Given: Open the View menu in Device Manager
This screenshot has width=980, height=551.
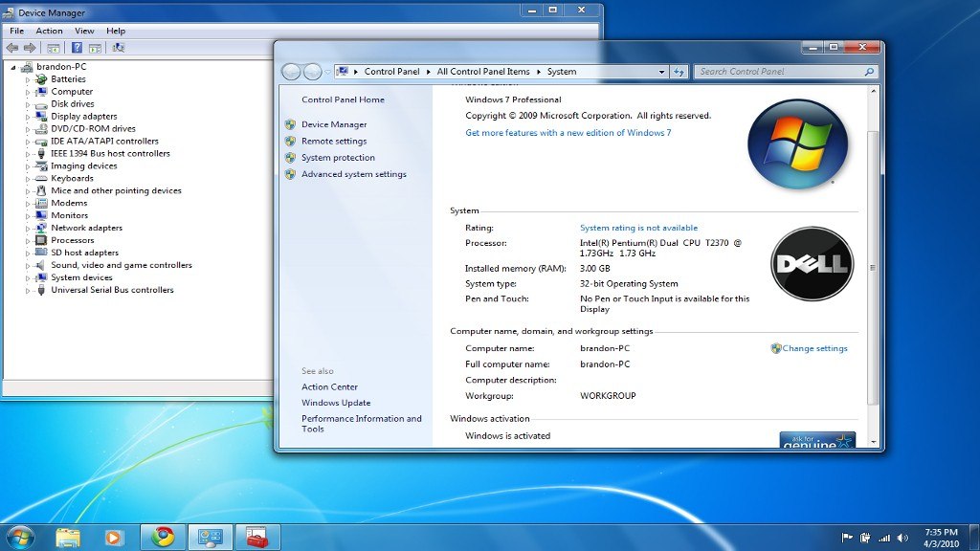Looking at the screenshot, I should click(x=84, y=30).
